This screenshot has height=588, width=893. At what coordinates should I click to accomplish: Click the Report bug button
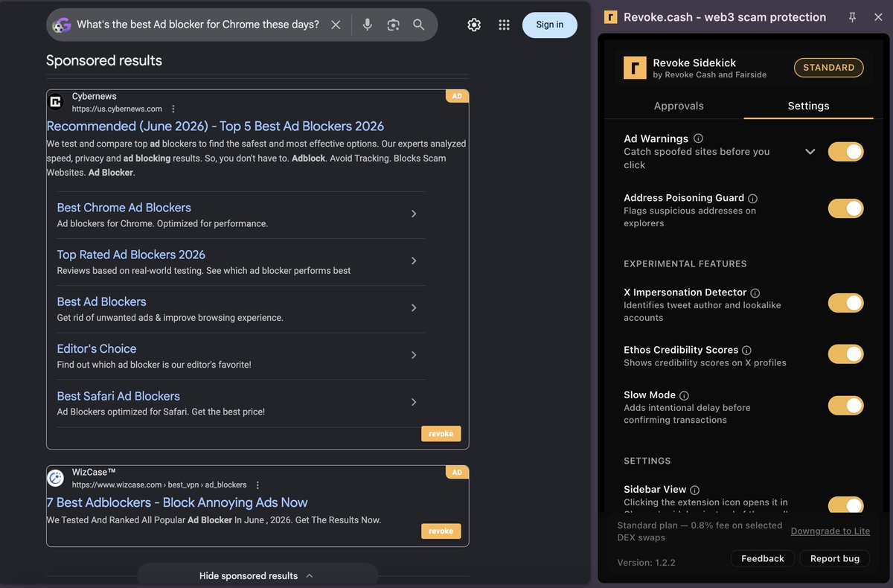(835, 558)
